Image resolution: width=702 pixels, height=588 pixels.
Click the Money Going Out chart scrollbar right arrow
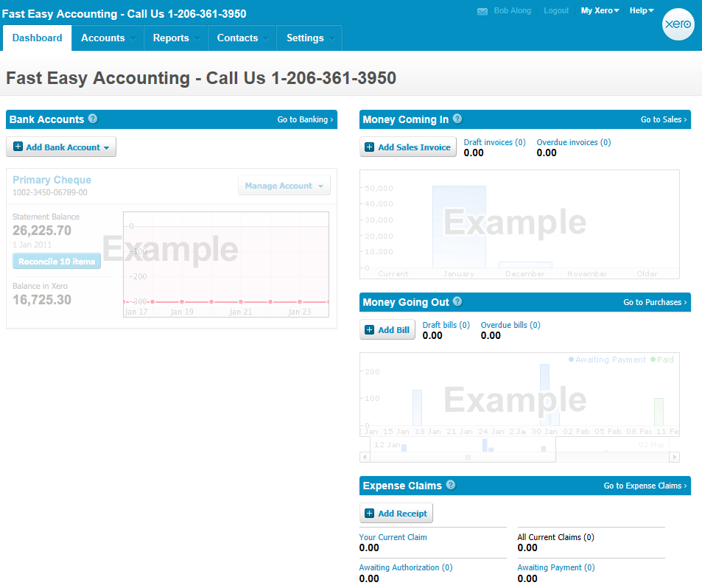point(675,457)
